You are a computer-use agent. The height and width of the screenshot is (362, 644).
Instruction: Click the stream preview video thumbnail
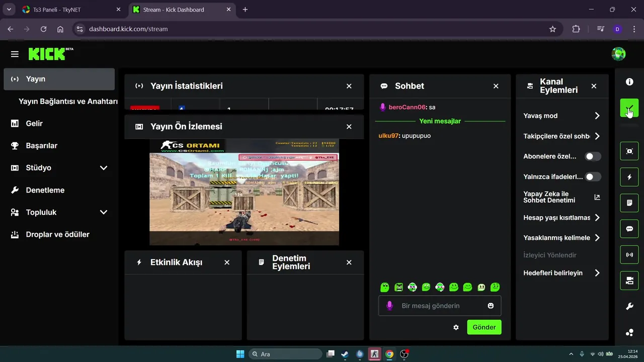point(244,192)
